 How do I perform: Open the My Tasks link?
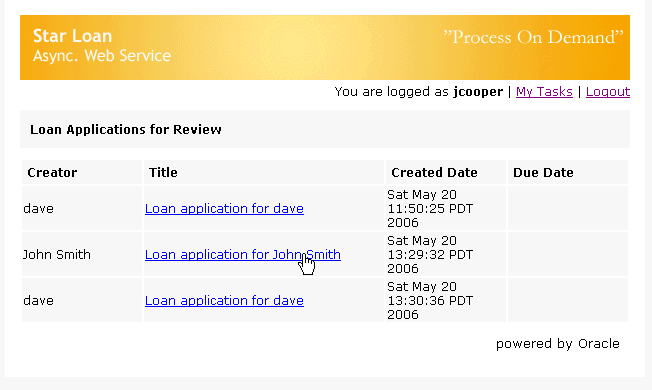tap(544, 92)
